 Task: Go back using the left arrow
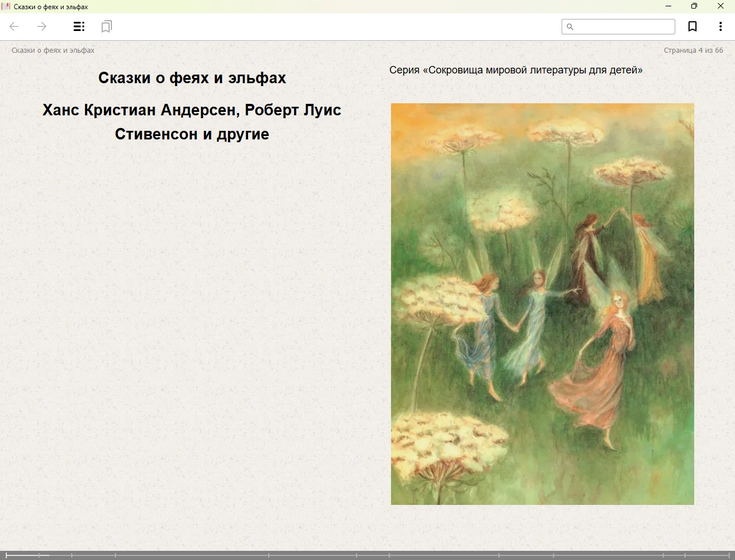(14, 26)
